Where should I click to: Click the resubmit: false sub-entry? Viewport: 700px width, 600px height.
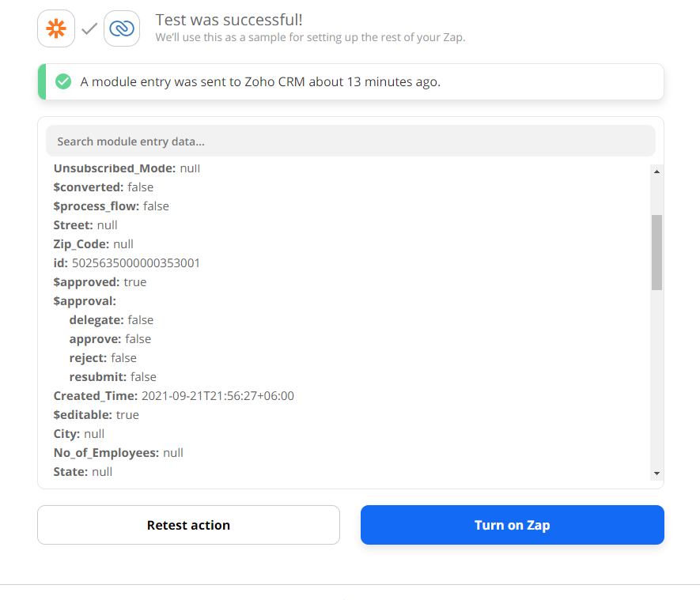tap(113, 376)
